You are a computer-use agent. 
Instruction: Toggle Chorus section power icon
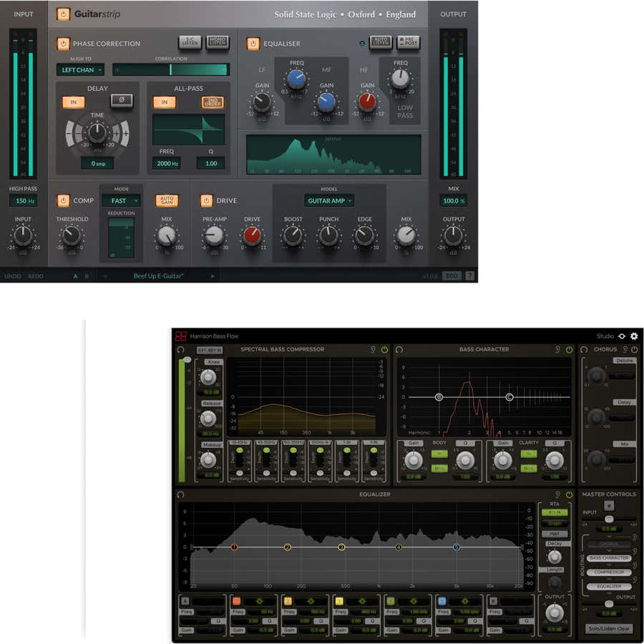[x=635, y=350]
